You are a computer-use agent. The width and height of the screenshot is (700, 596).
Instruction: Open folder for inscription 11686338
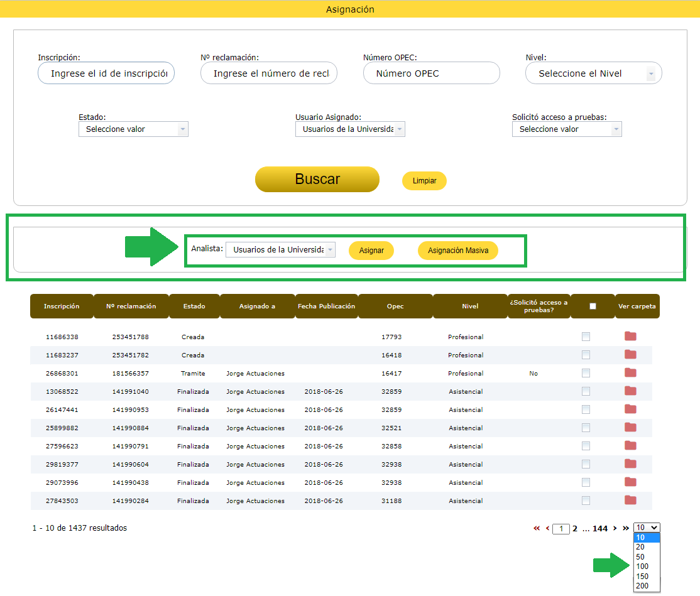[x=630, y=337]
